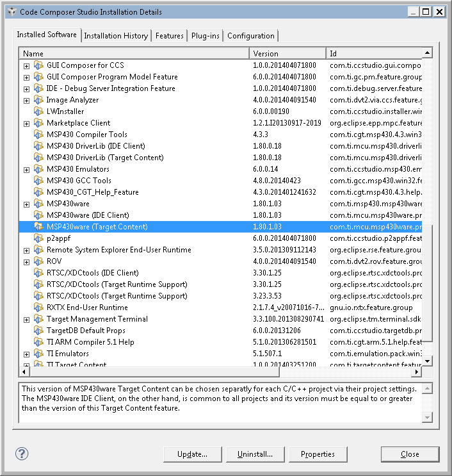Switch to the Plug-ins tab

[206, 36]
